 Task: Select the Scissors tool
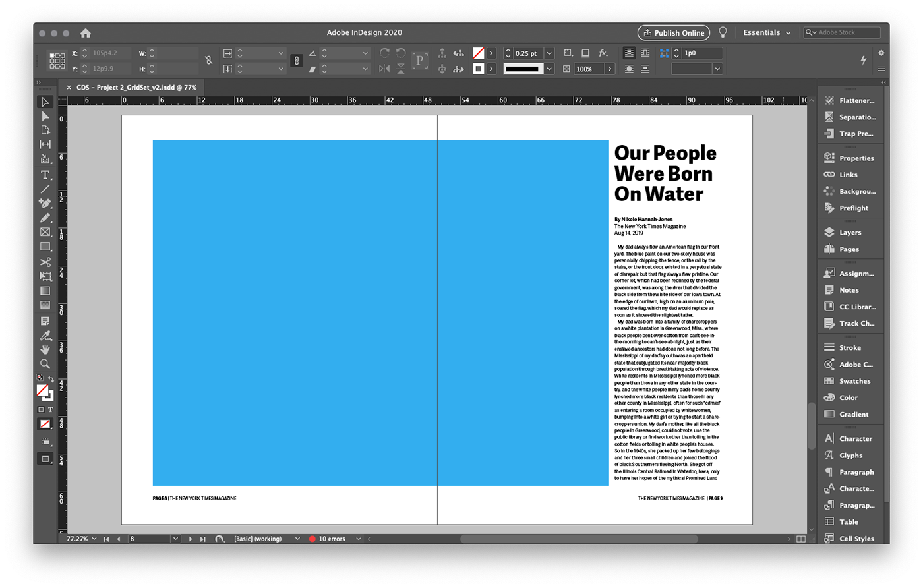pyautogui.click(x=45, y=262)
